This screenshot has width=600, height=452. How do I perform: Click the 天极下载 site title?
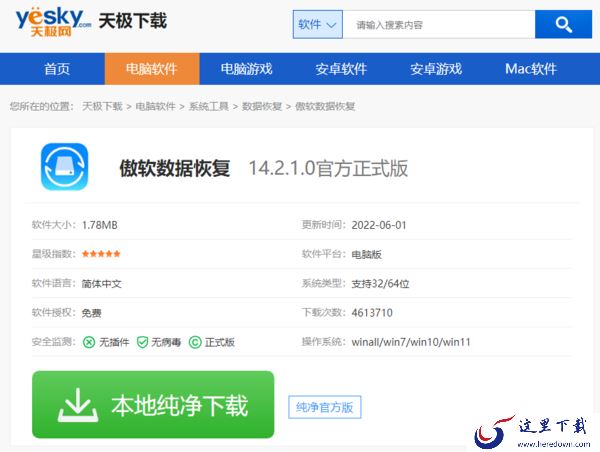133,21
